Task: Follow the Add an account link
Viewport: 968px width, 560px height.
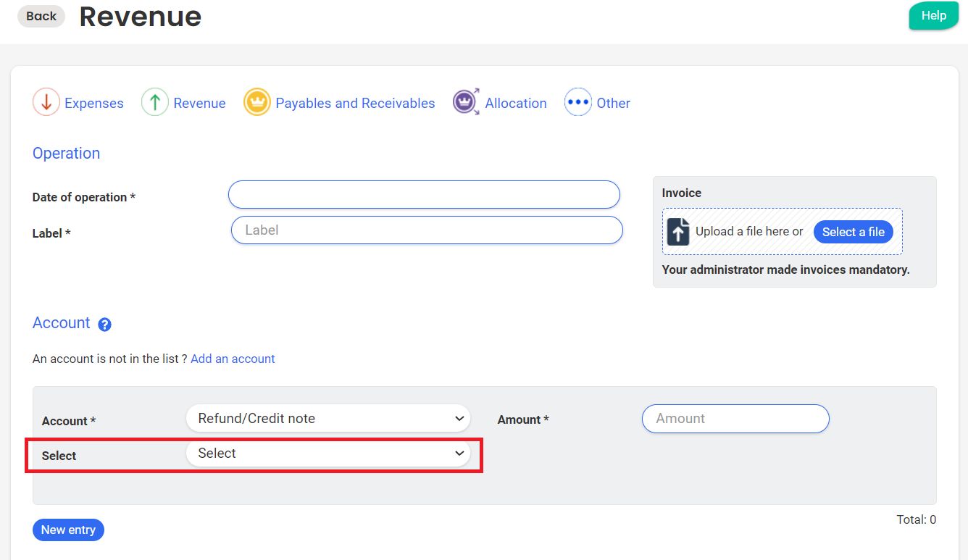Action: pyautogui.click(x=233, y=359)
